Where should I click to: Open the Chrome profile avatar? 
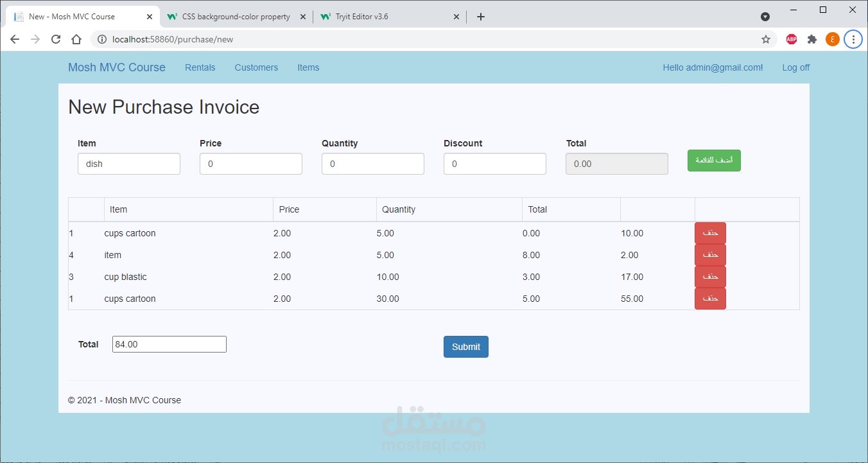pos(833,39)
